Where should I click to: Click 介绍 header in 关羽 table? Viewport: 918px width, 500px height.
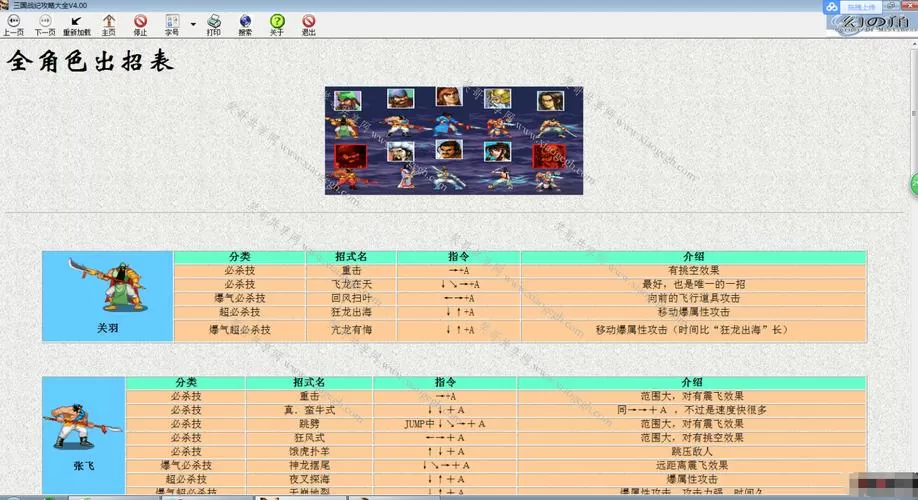[693, 256]
